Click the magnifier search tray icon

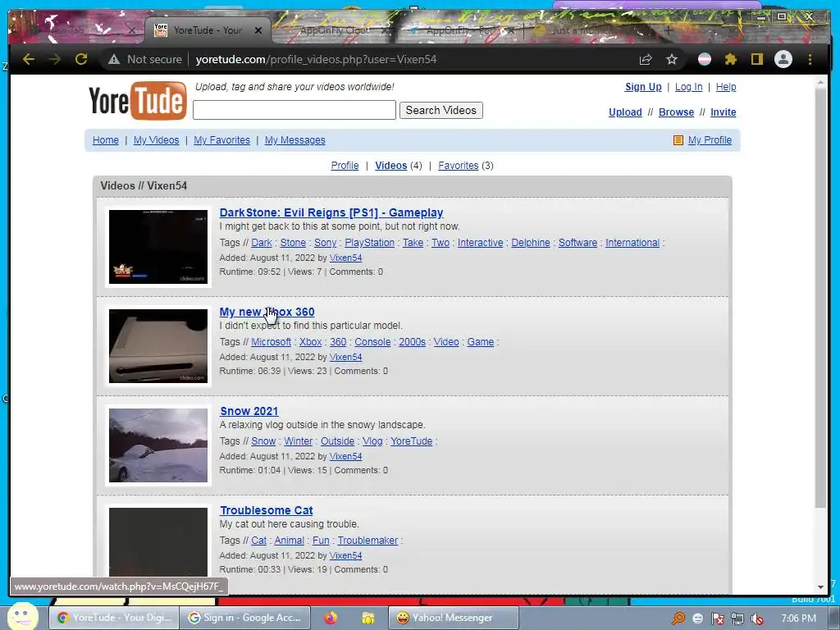678,619
